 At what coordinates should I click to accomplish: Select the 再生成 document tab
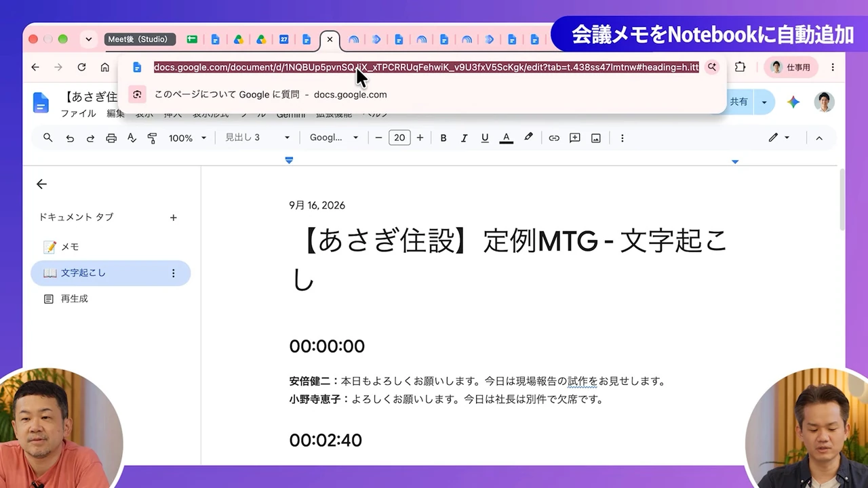tap(111, 299)
